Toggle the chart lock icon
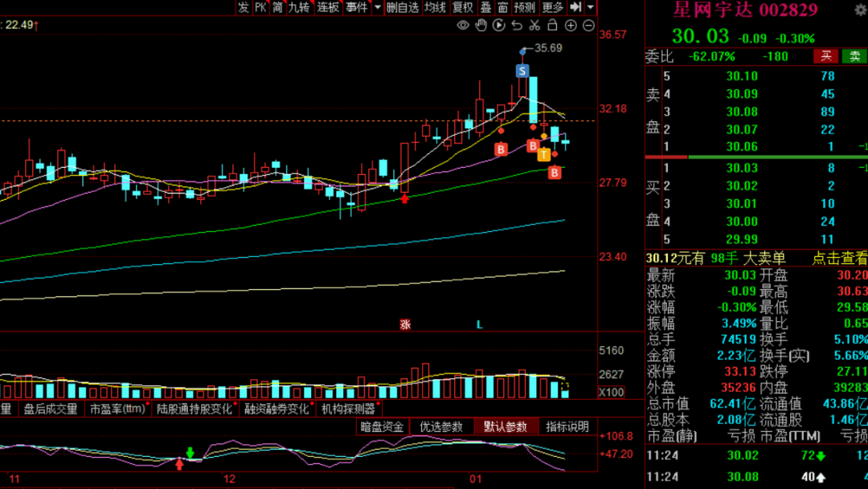Image resolution: width=868 pixels, height=489 pixels. coord(553,26)
